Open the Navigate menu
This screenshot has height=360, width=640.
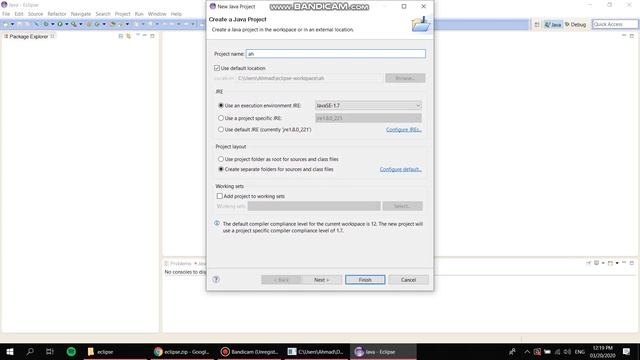81,14
